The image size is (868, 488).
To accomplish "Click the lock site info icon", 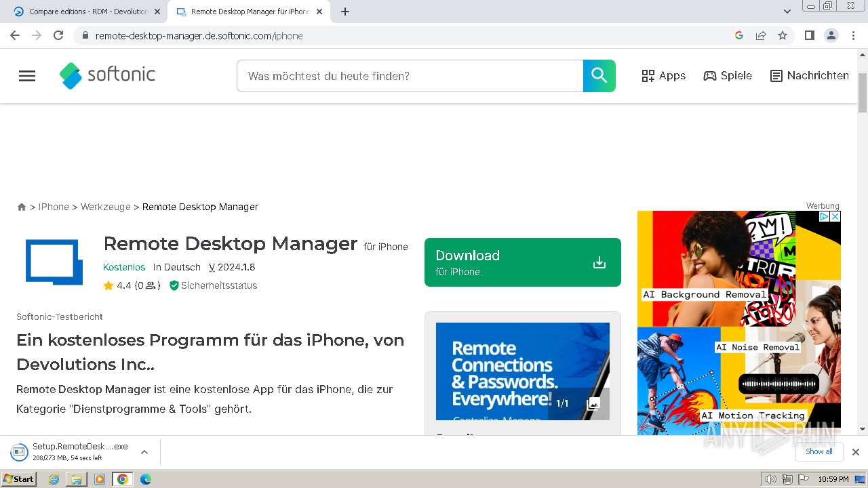I will (x=85, y=36).
